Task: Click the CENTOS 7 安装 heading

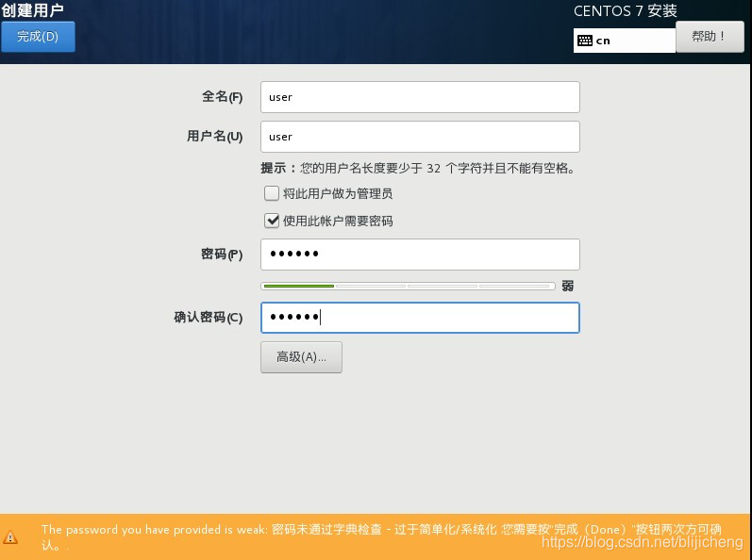Action: pos(626,11)
